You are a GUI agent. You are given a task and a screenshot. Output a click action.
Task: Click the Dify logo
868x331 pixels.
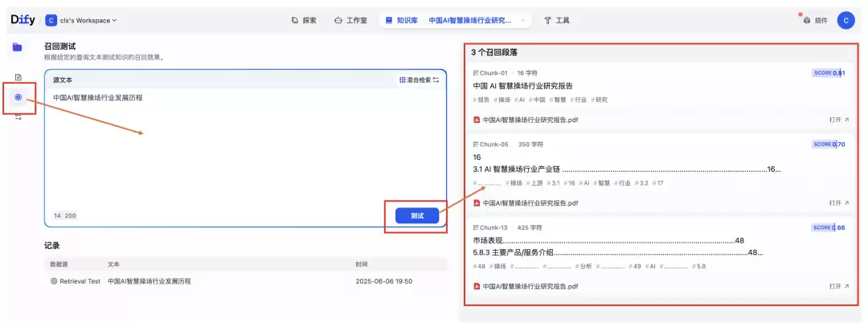click(23, 20)
